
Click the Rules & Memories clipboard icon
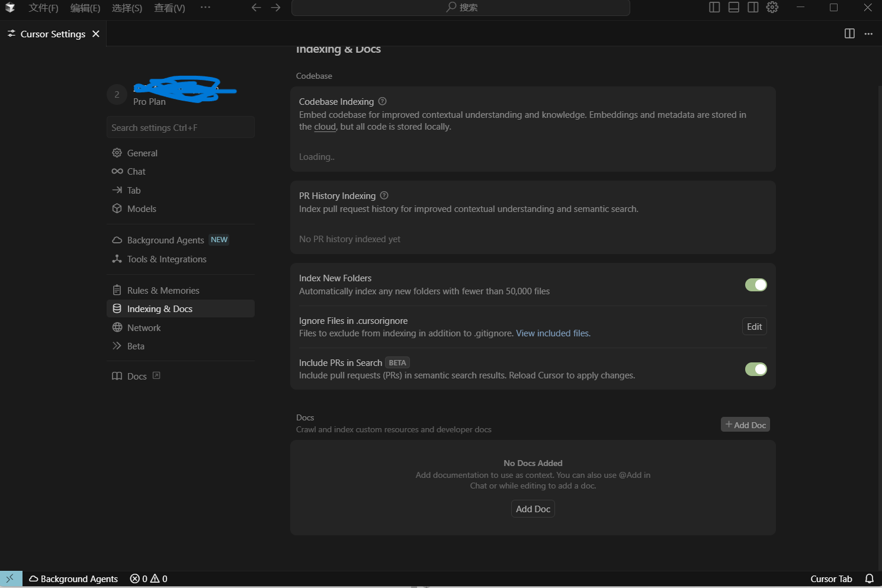tap(117, 290)
